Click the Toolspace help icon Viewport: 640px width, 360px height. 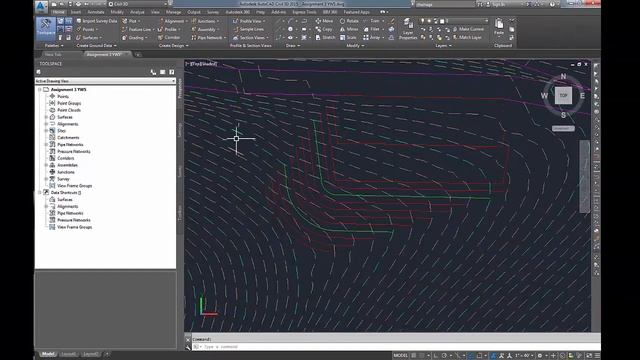click(x=172, y=72)
